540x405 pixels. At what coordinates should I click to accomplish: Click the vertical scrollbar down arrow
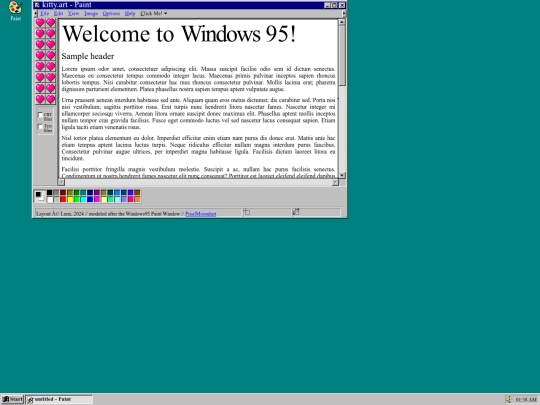[342, 175]
